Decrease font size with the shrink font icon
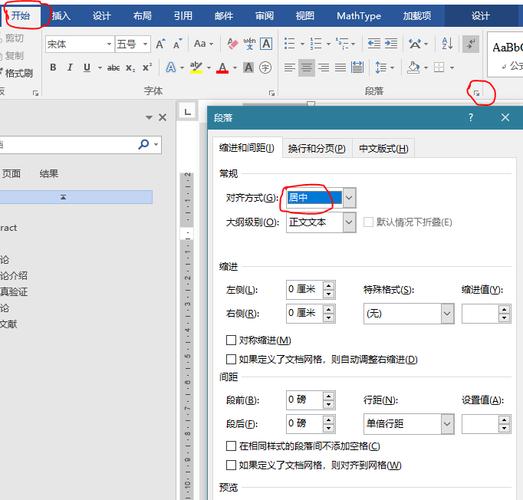The height and width of the screenshot is (500, 523). [177, 44]
